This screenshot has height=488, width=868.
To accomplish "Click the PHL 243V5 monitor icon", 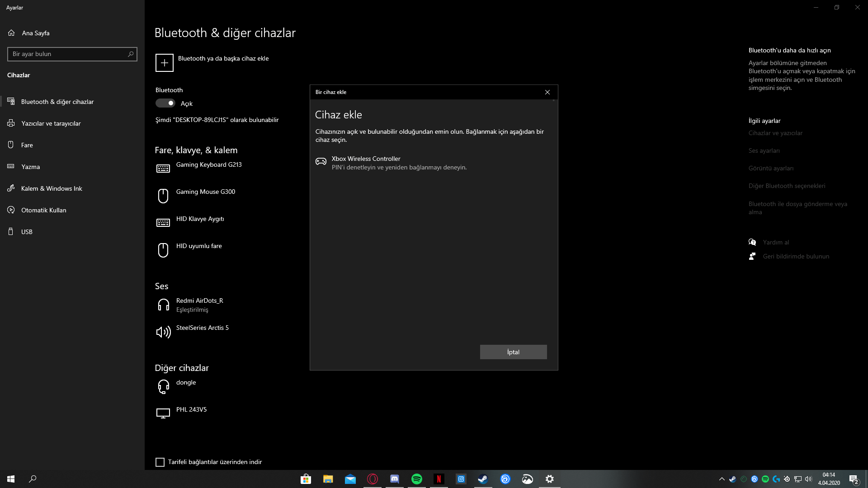I will [163, 413].
